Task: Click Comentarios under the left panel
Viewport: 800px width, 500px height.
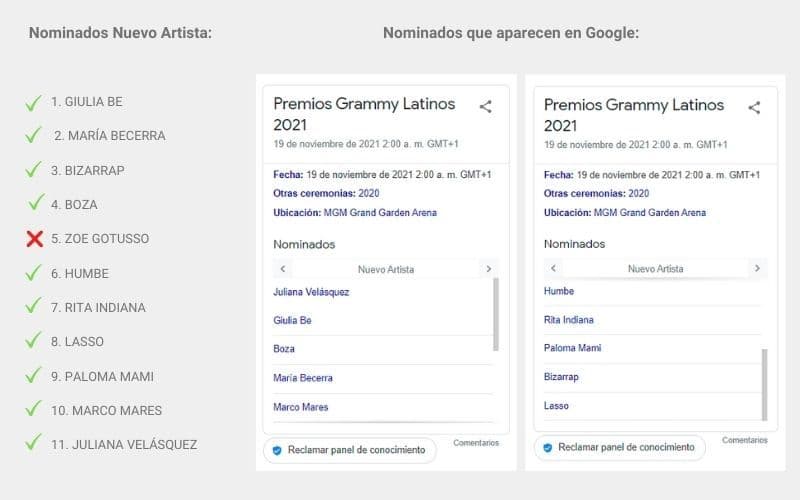Action: 476,442
